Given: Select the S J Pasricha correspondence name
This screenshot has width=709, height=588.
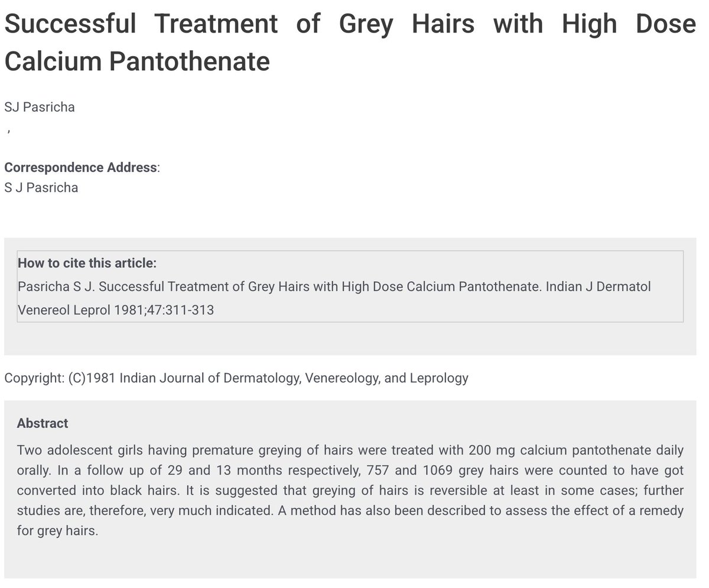Looking at the screenshot, I should (41, 188).
